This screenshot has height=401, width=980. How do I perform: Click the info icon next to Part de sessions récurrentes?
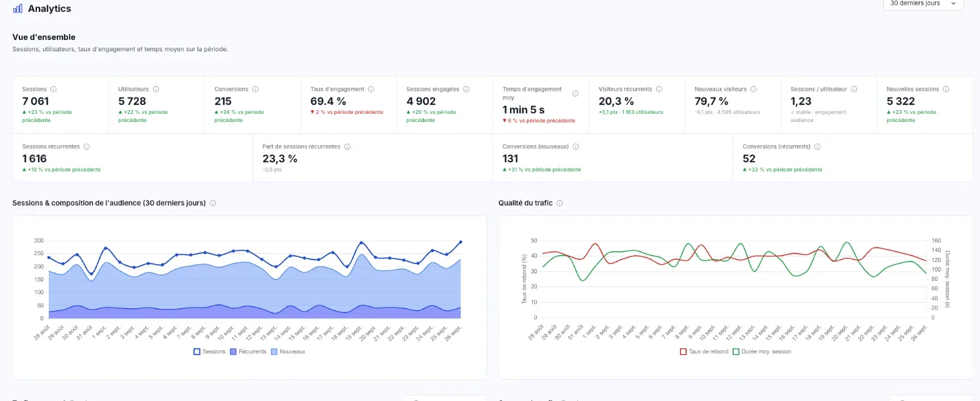(x=347, y=147)
